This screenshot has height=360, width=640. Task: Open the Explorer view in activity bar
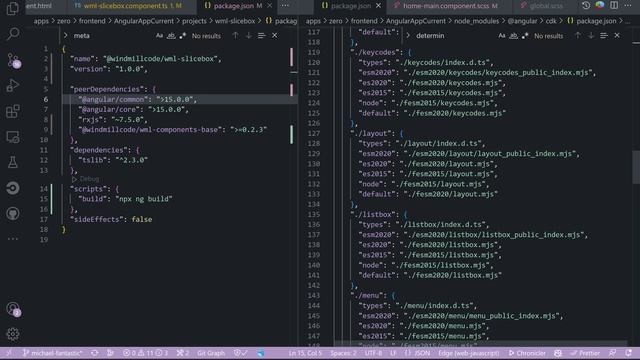pos(13,8)
